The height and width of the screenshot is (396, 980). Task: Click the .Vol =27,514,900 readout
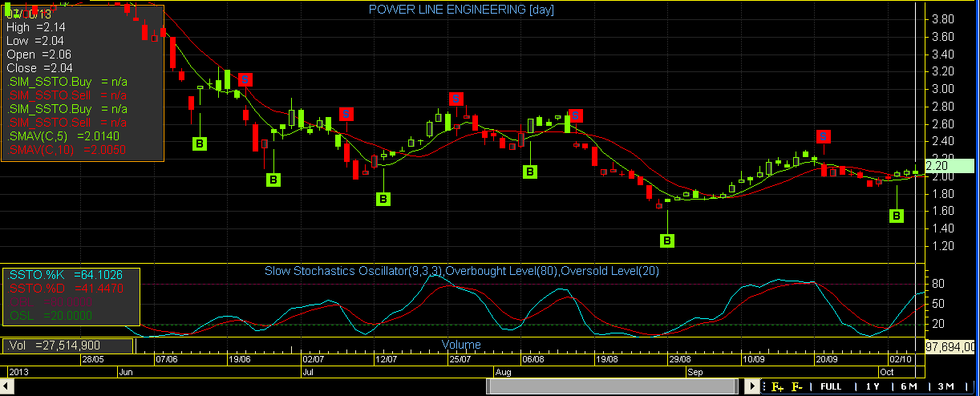[x=55, y=345]
